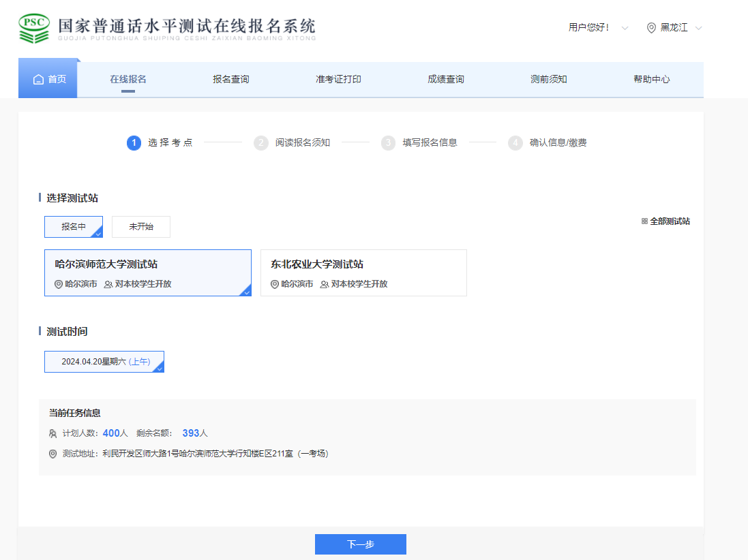Click step label 阅读报名须知

point(303,142)
